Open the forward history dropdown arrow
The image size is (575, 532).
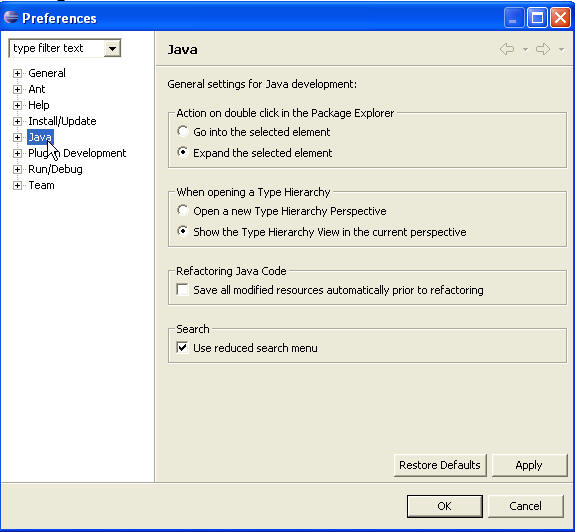[561, 49]
